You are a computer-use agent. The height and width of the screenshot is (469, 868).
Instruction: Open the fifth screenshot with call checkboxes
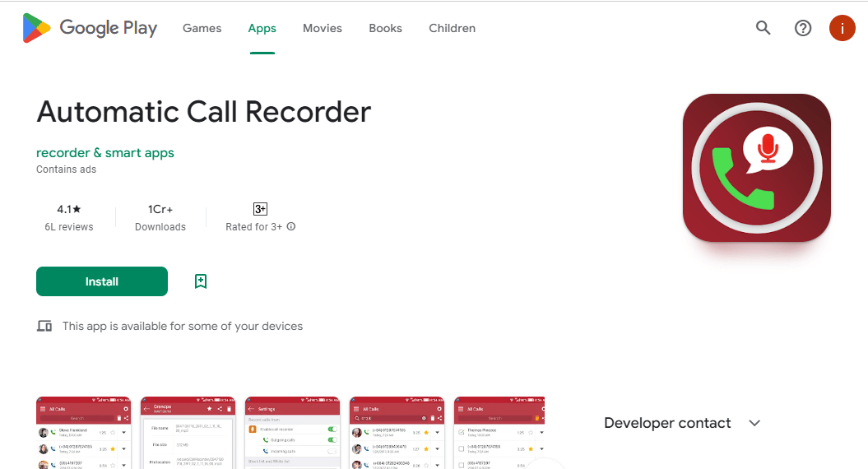tap(499, 433)
